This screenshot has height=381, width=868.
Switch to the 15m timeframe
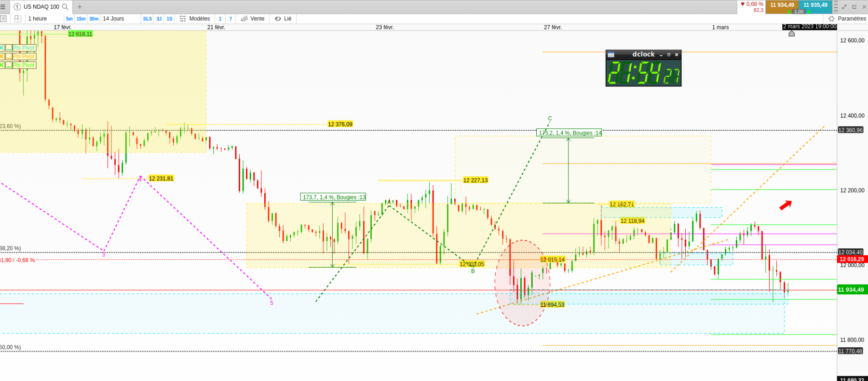click(81, 19)
